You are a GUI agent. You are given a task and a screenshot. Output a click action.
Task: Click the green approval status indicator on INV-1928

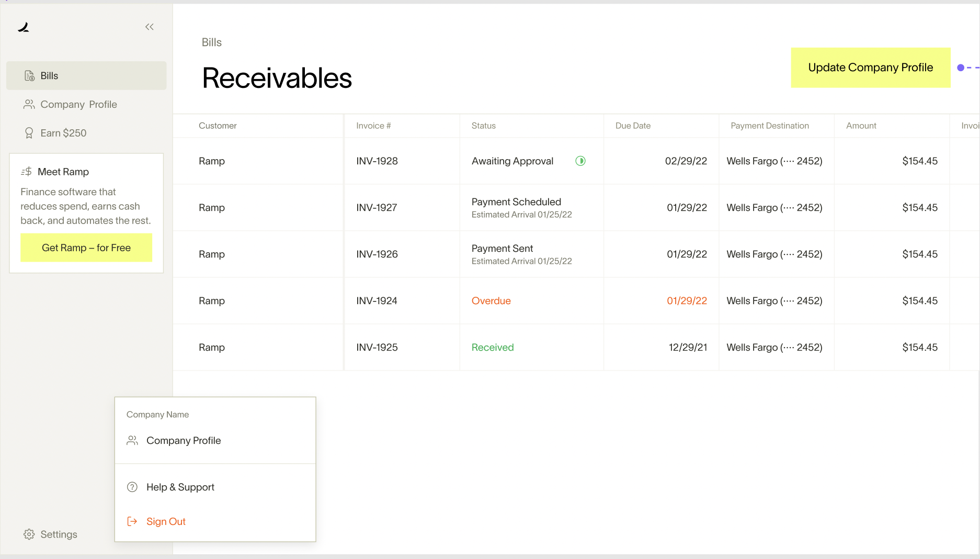(580, 161)
